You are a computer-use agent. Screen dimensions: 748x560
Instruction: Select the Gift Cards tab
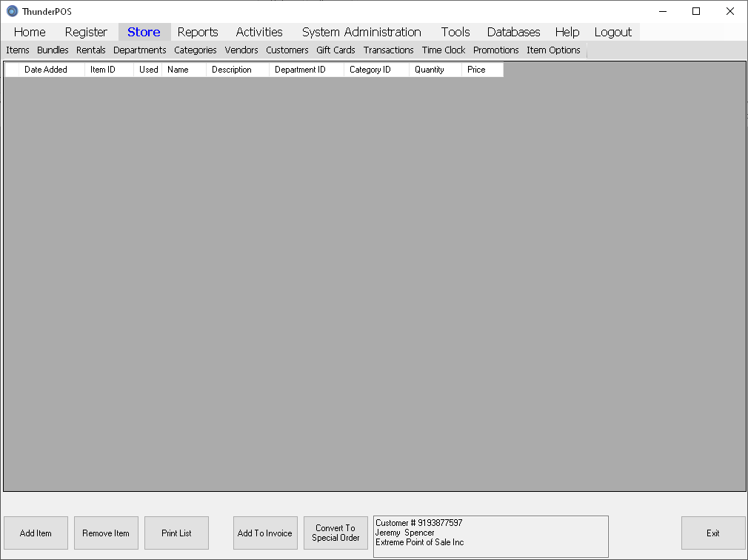(x=335, y=50)
